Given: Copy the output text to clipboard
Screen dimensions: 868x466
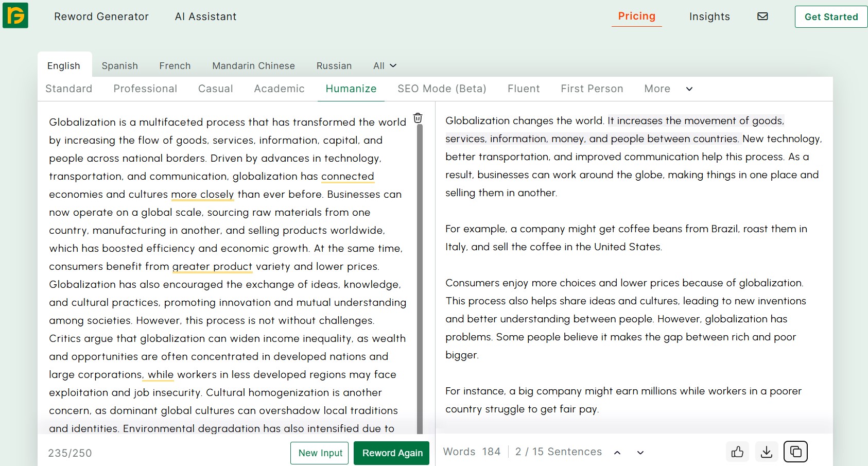Looking at the screenshot, I should pos(795,452).
